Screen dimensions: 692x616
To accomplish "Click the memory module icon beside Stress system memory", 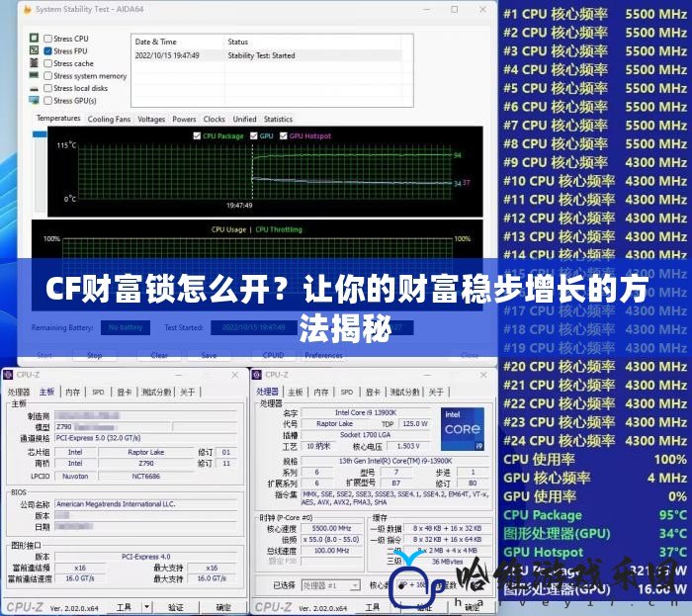I will click(34, 75).
